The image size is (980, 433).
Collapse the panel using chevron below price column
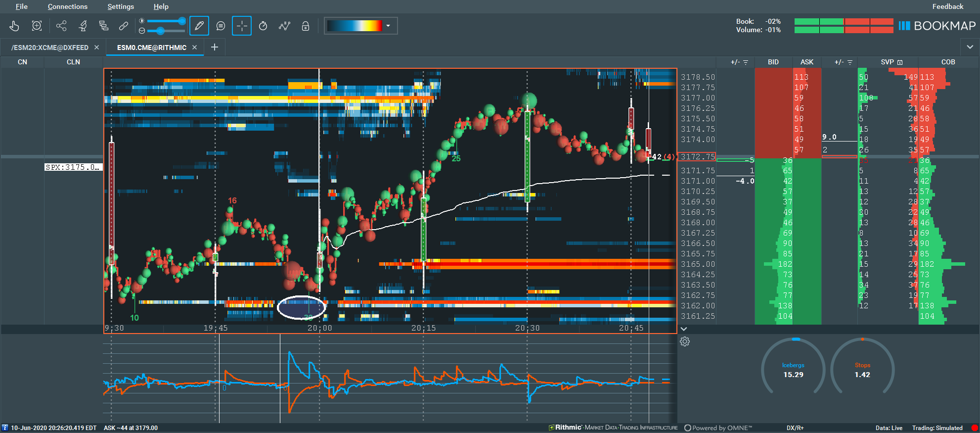(684, 329)
